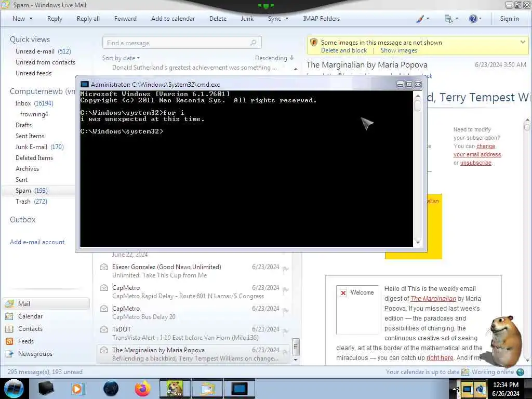Toggle Descending sort order
532x399 pixels.
[274, 58]
